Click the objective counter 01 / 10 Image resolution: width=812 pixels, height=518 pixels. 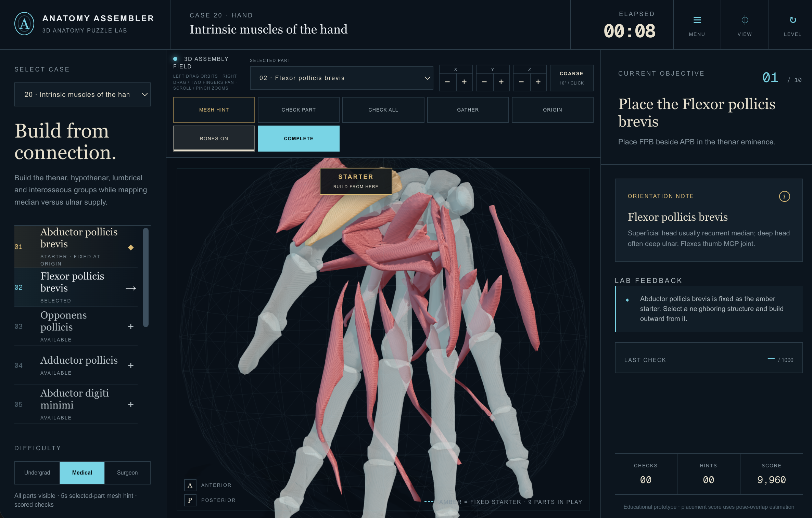click(782, 78)
